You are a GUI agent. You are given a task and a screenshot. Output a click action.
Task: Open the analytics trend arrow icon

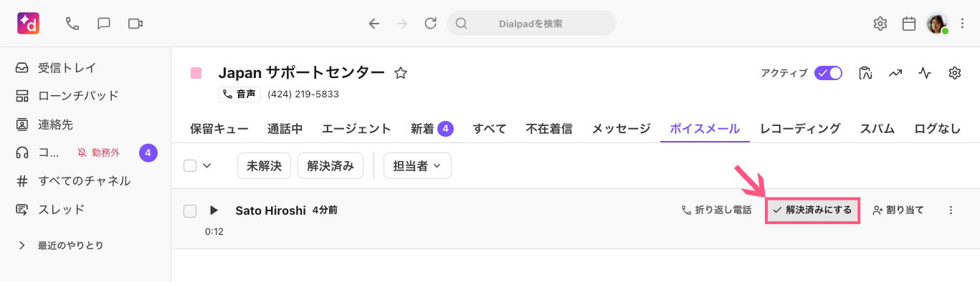click(895, 73)
